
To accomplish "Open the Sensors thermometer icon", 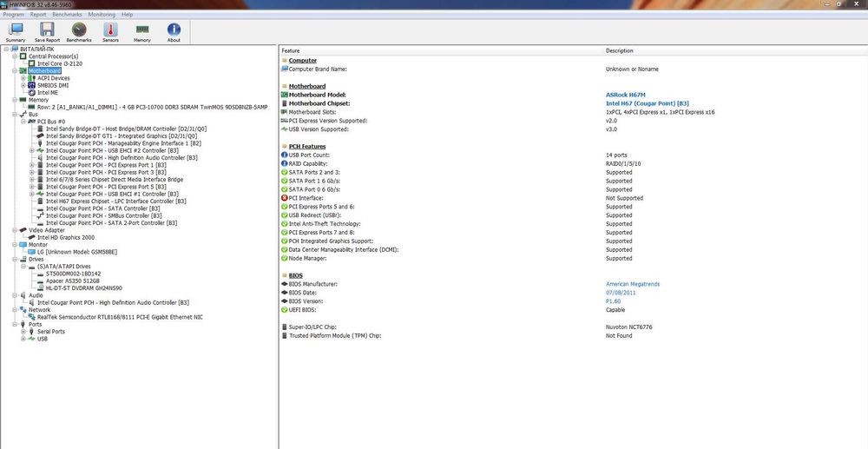I will (x=111, y=30).
